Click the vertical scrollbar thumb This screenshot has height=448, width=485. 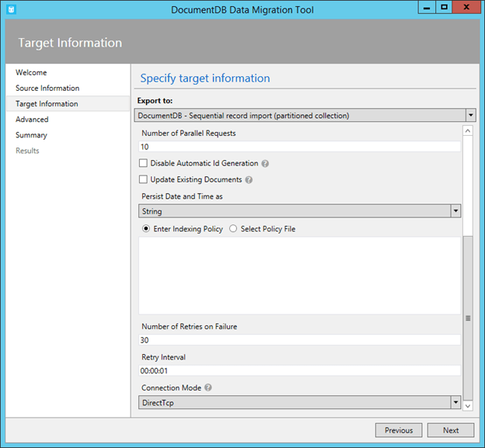click(467, 318)
